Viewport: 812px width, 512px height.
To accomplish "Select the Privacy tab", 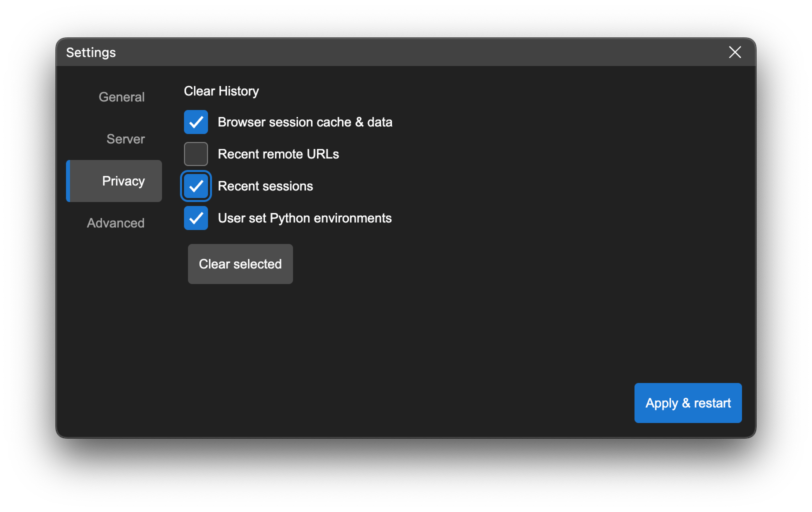I will click(x=123, y=181).
